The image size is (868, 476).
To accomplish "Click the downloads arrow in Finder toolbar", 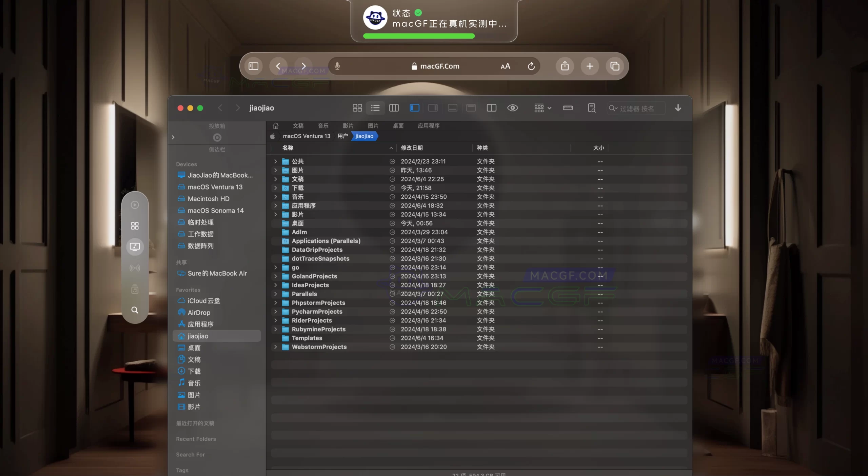I will 678,108.
